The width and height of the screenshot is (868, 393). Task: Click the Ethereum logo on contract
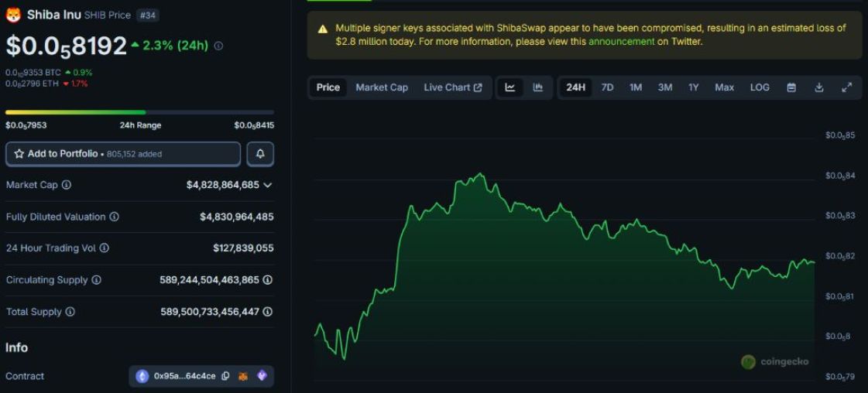[x=142, y=376]
